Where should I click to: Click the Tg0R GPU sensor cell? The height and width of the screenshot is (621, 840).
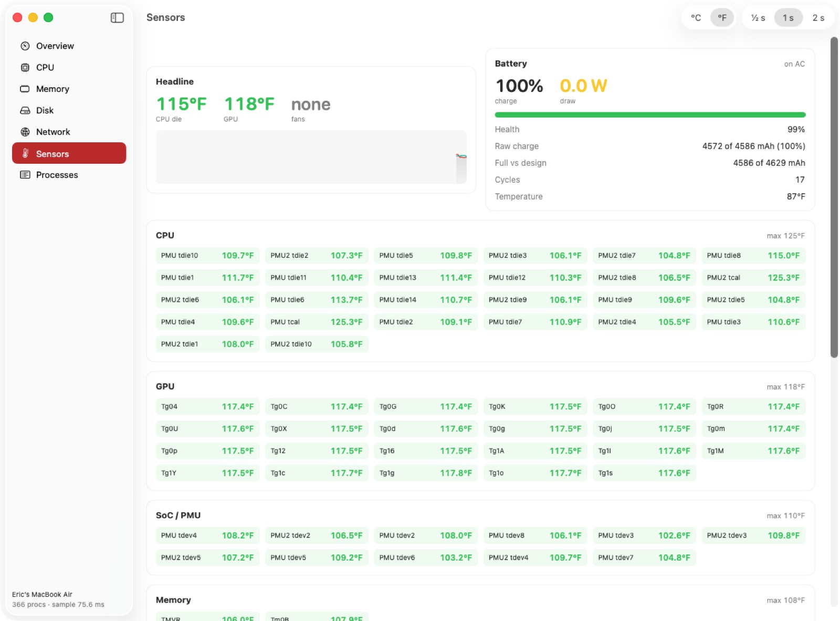pyautogui.click(x=753, y=407)
